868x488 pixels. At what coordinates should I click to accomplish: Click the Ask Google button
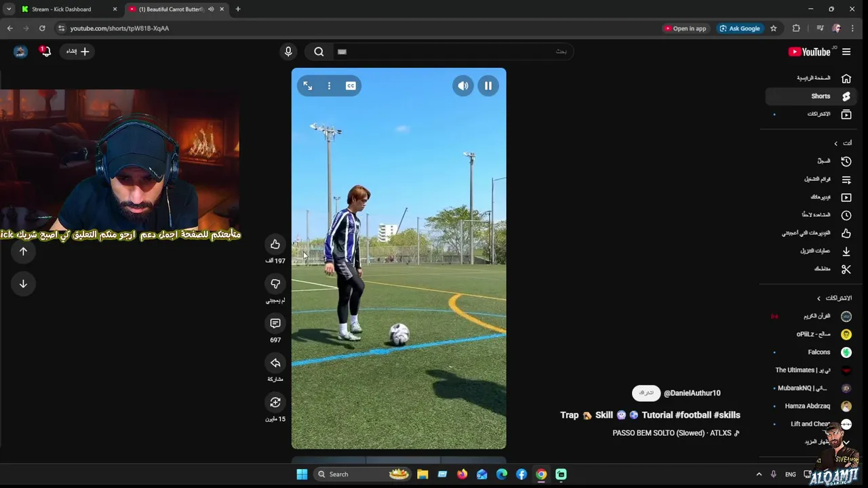(x=739, y=28)
